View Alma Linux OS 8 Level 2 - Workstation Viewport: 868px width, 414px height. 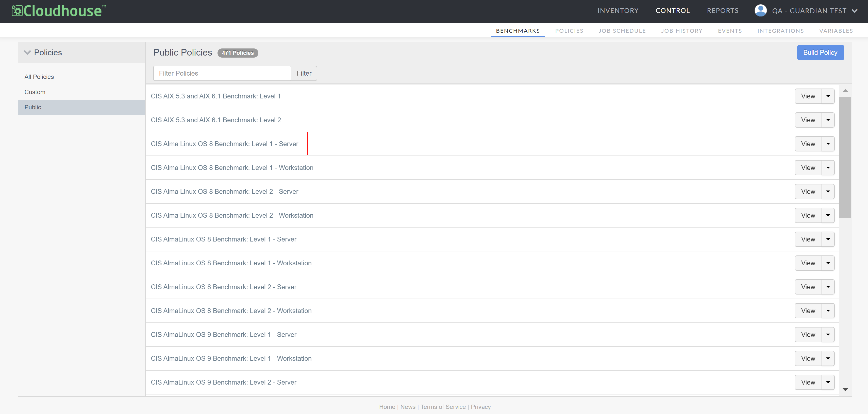808,216
